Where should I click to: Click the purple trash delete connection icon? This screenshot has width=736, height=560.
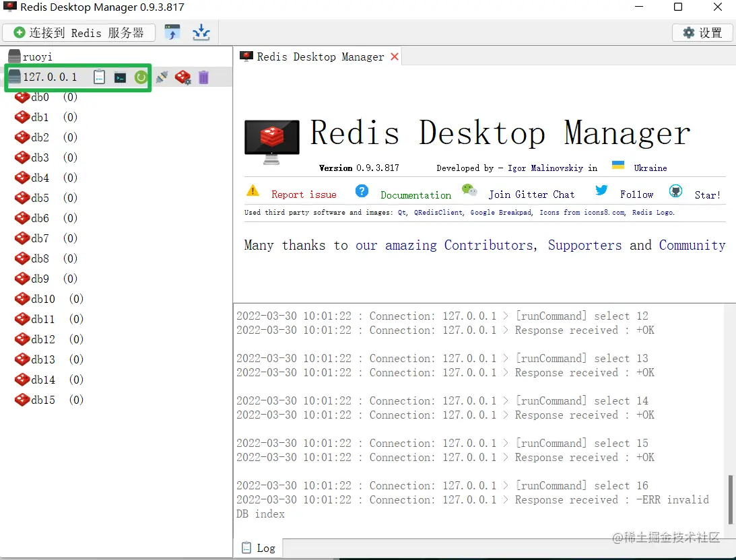pos(203,77)
